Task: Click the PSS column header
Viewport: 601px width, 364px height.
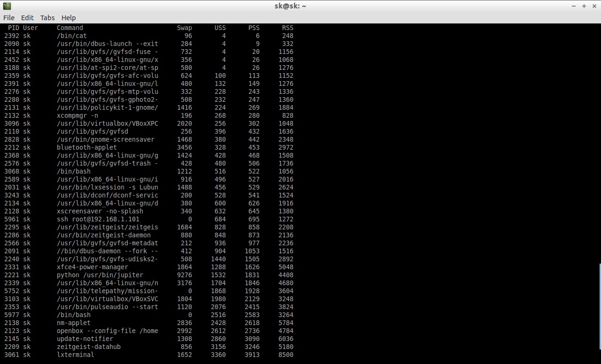Action: point(254,28)
